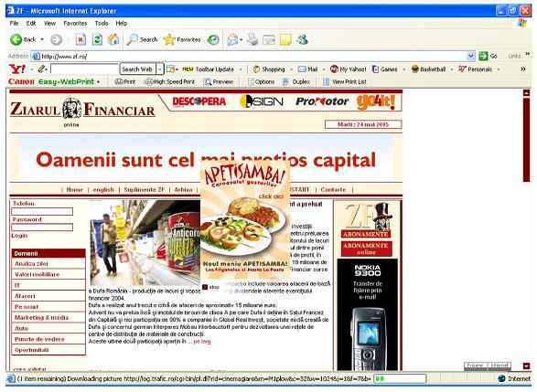Click the Password input field
The height and width of the screenshot is (392, 537).
pos(42,228)
